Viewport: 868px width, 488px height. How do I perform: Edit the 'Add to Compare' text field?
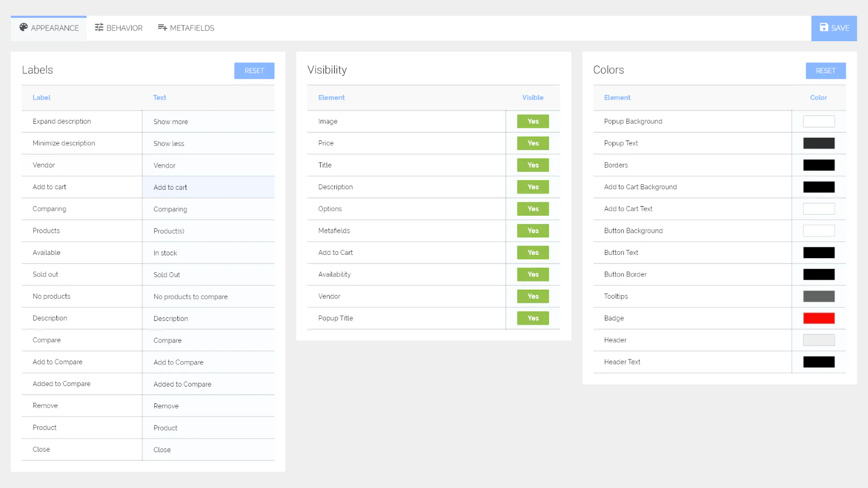click(x=208, y=362)
